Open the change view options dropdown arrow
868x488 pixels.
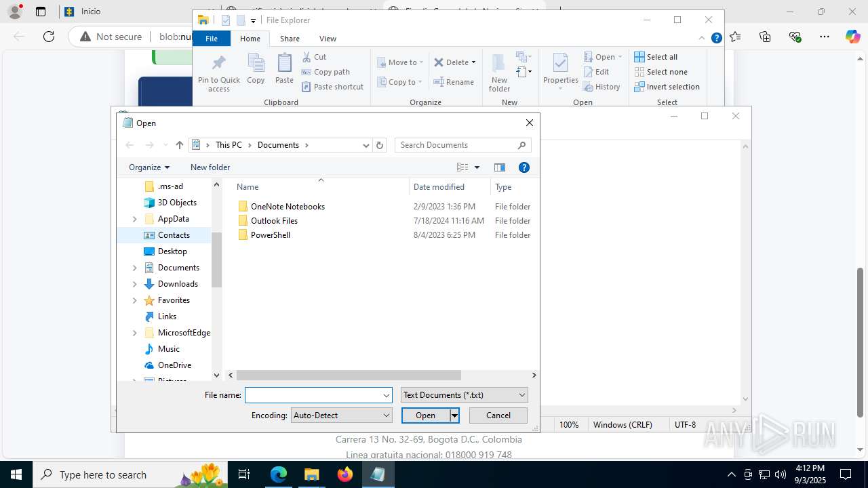pos(477,167)
